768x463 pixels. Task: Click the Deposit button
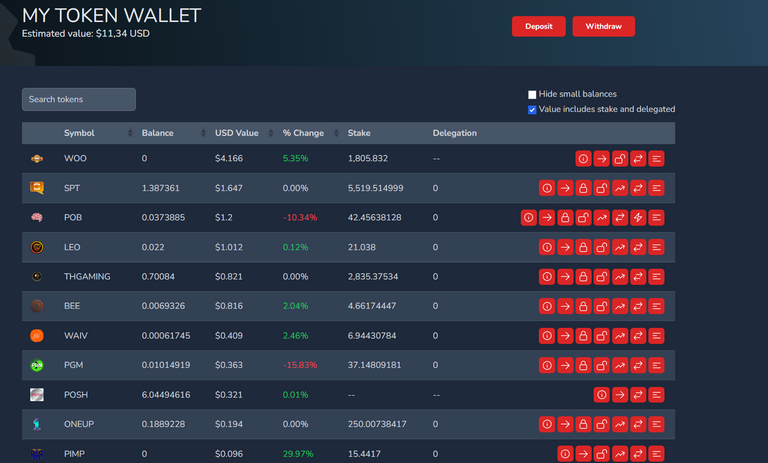[539, 26]
